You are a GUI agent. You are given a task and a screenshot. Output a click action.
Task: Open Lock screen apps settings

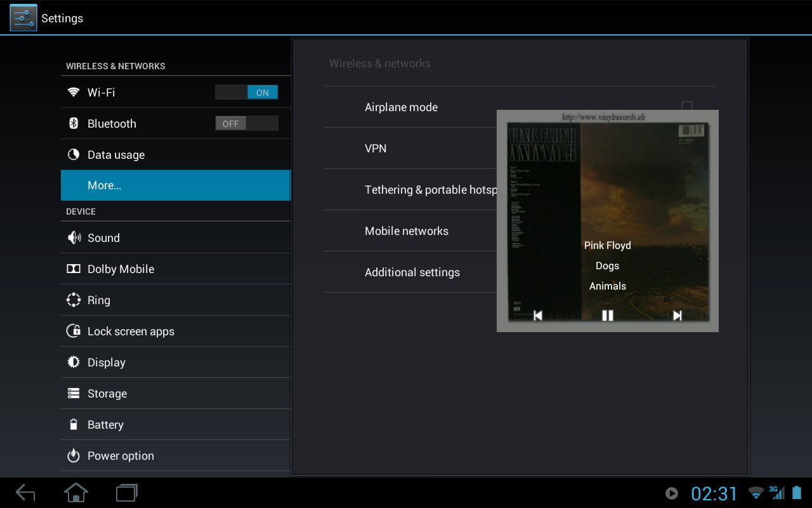point(176,331)
